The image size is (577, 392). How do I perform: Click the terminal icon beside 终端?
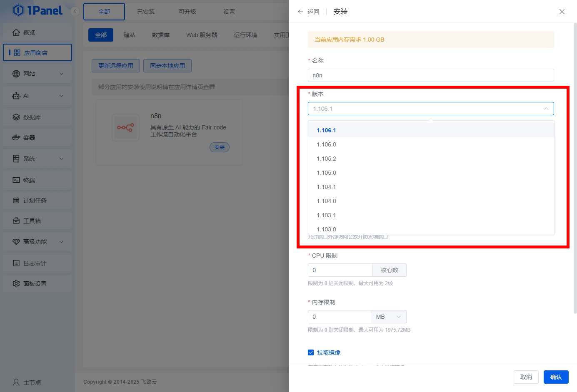coord(16,180)
